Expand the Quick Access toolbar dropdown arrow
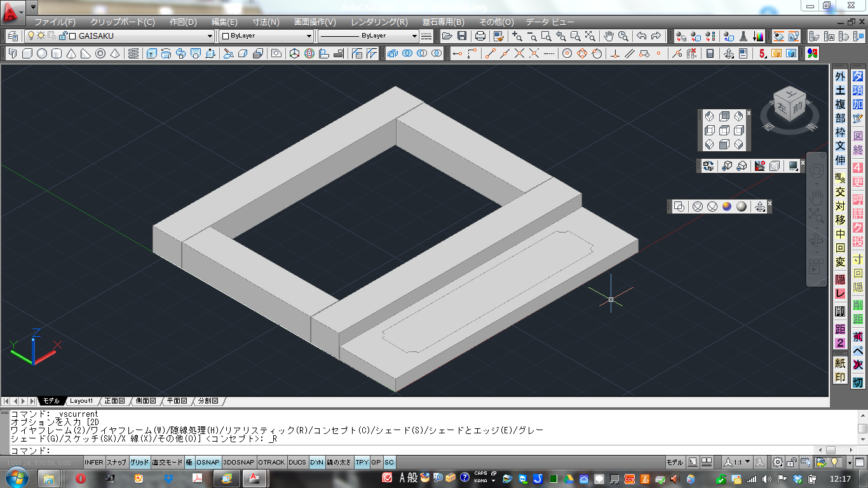Screen dimensions: 868x488 33,7
